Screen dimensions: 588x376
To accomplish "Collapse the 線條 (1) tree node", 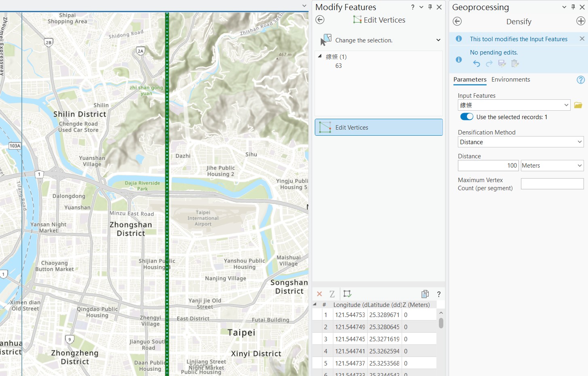I will 320,57.
